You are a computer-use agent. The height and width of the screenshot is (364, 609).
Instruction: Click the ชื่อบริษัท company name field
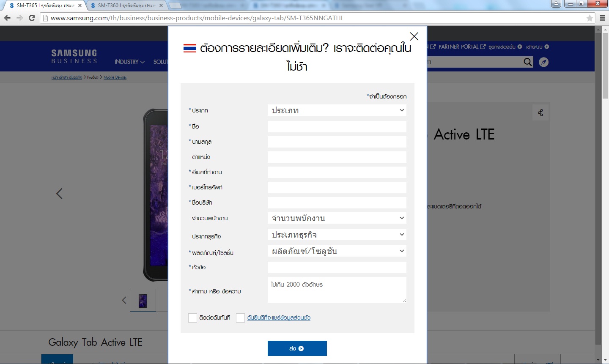(x=337, y=203)
